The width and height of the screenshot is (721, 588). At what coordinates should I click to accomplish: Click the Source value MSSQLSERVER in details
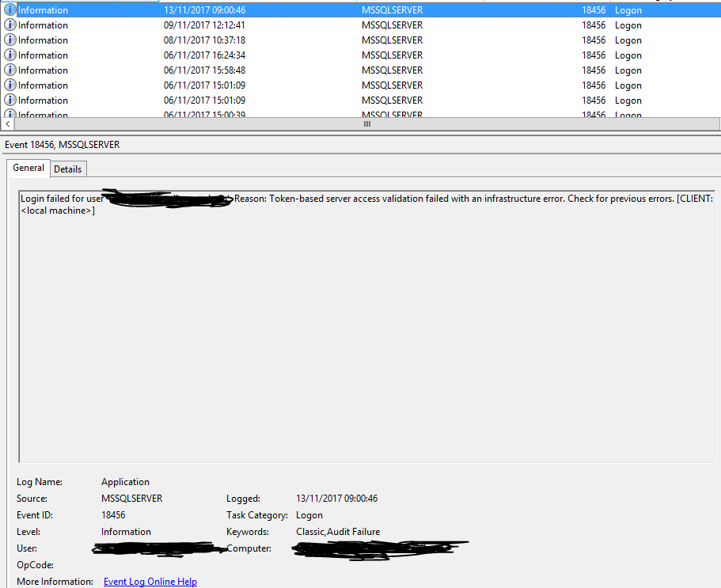[x=131, y=499]
